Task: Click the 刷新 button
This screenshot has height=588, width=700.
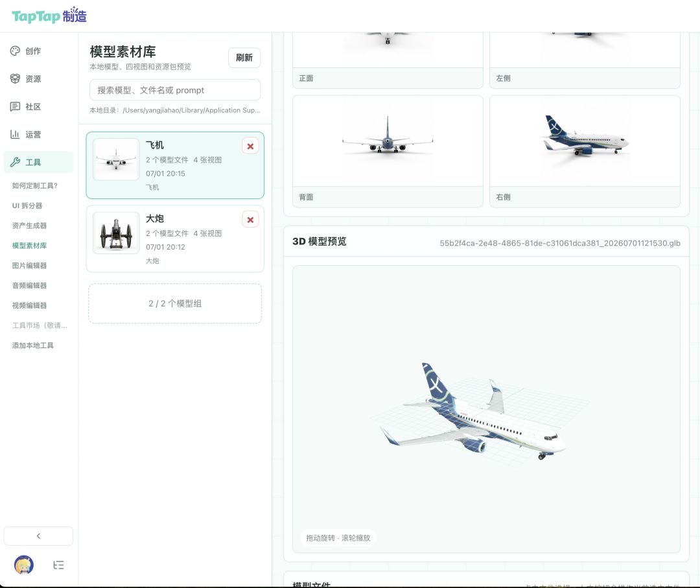Action: pyautogui.click(x=244, y=58)
